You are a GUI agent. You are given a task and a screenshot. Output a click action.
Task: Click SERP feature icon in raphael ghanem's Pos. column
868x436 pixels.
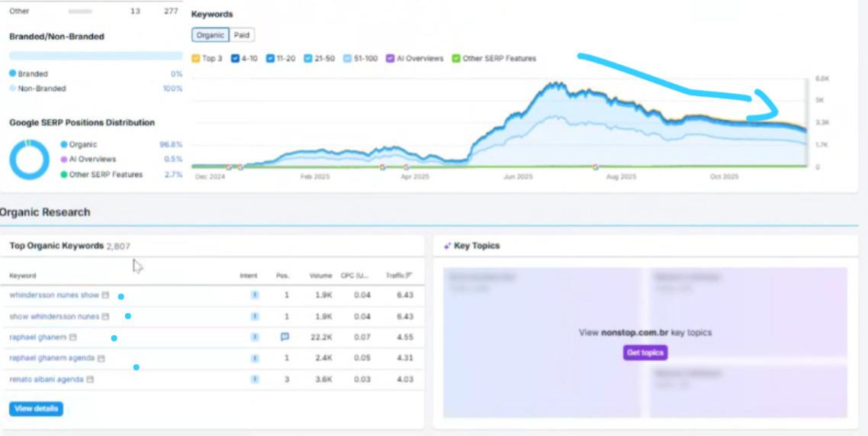(x=285, y=337)
